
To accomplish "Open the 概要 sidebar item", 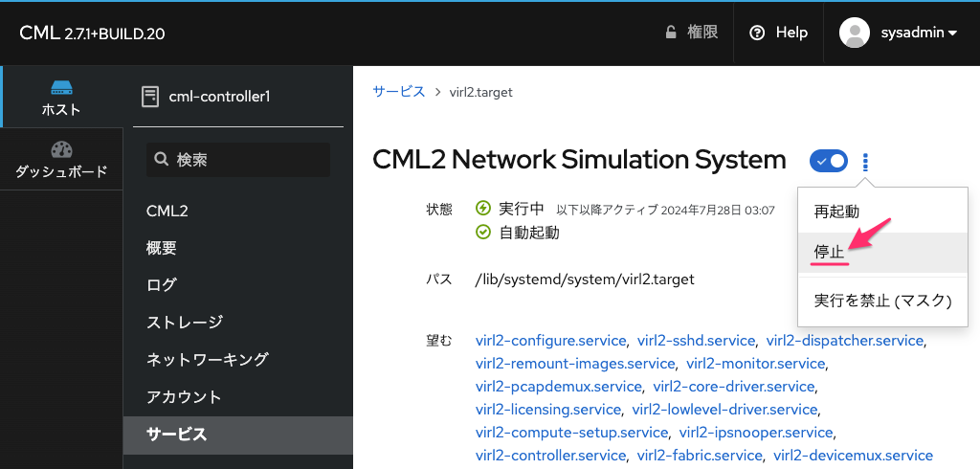I will (238, 248).
